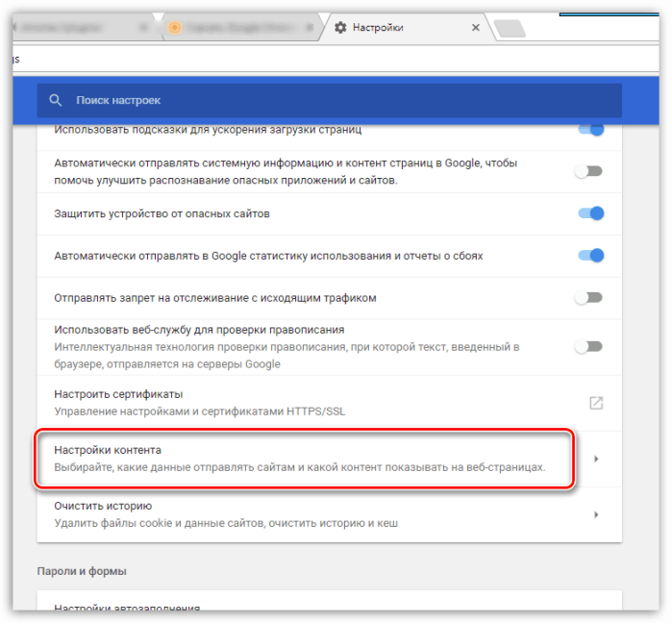Switch to the first blurred tab
Viewport: 672px width, 623px height.
(84, 28)
